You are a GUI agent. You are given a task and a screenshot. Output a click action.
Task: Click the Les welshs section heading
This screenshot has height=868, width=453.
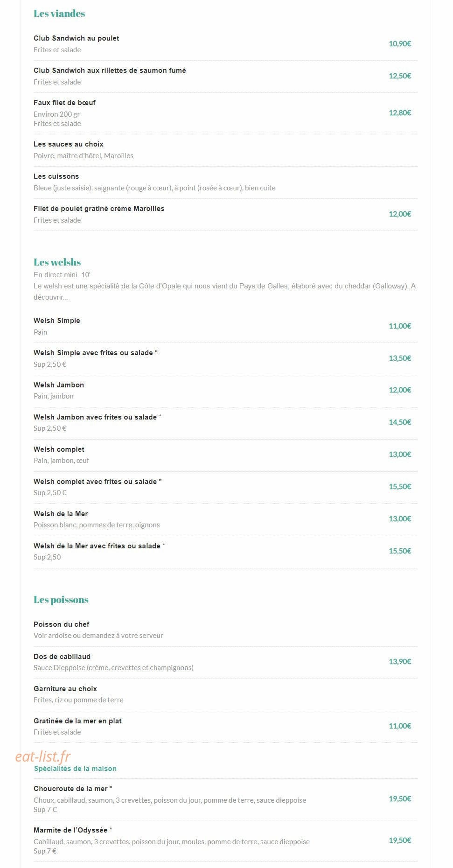[x=57, y=262]
